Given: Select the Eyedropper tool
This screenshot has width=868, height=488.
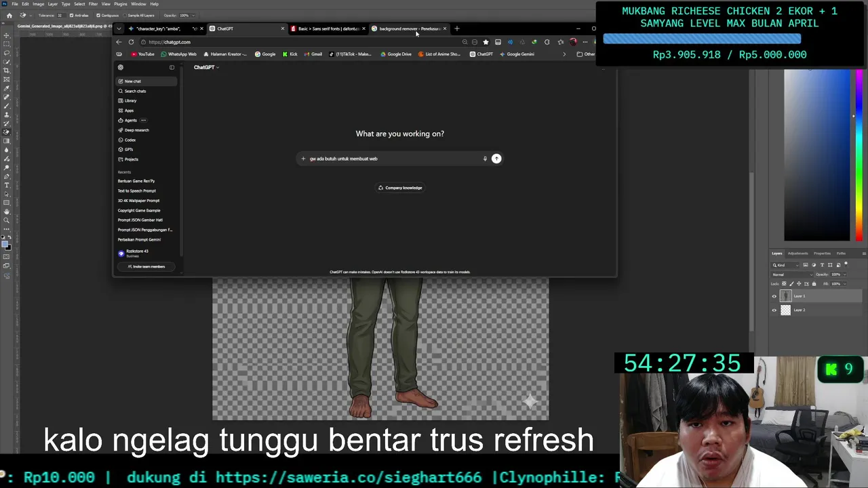Looking at the screenshot, I should click(7, 88).
